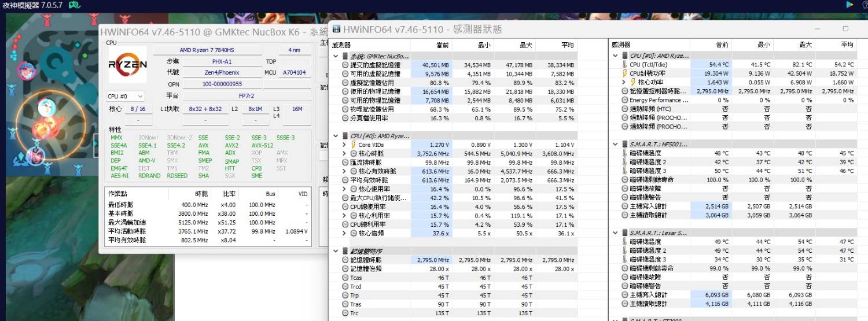Click the 最大渦輪加速 operating point row
The image size is (868, 321).
(x=207, y=222)
